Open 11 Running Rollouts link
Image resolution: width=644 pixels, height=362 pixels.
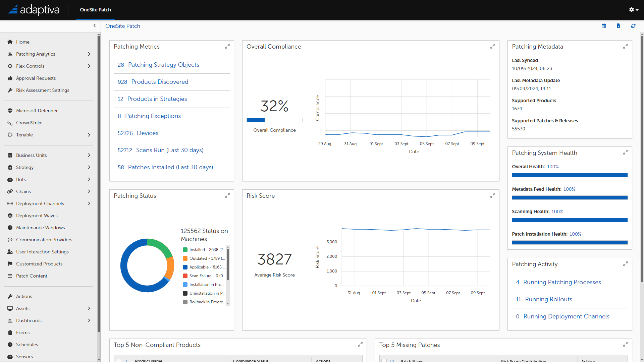click(x=544, y=299)
